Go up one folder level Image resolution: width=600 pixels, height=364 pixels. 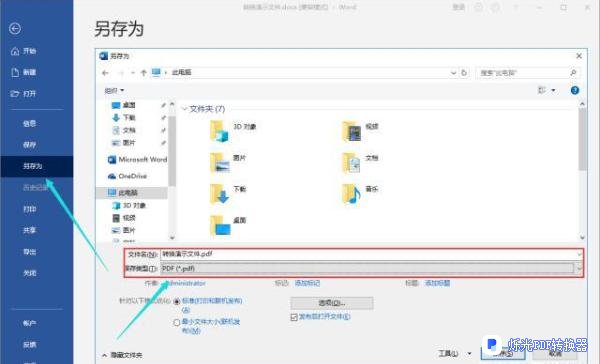coord(143,73)
